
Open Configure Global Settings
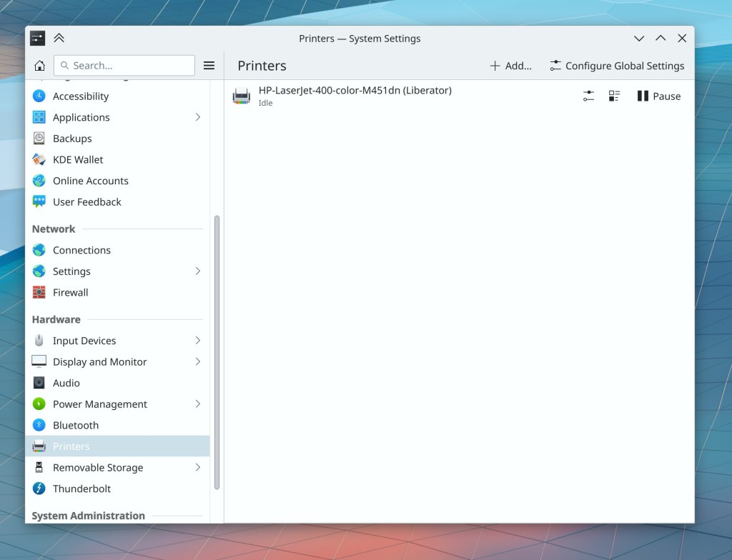click(x=617, y=66)
